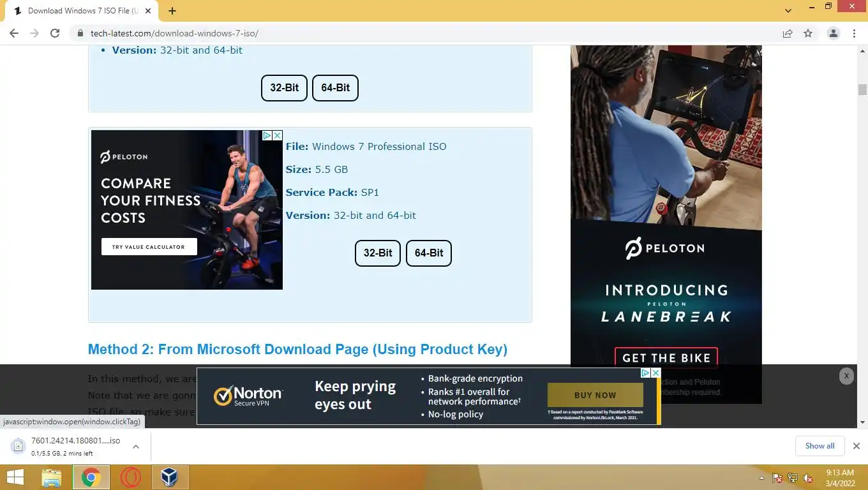
Task: Click the scrollbar down arrow
Action: click(862, 422)
